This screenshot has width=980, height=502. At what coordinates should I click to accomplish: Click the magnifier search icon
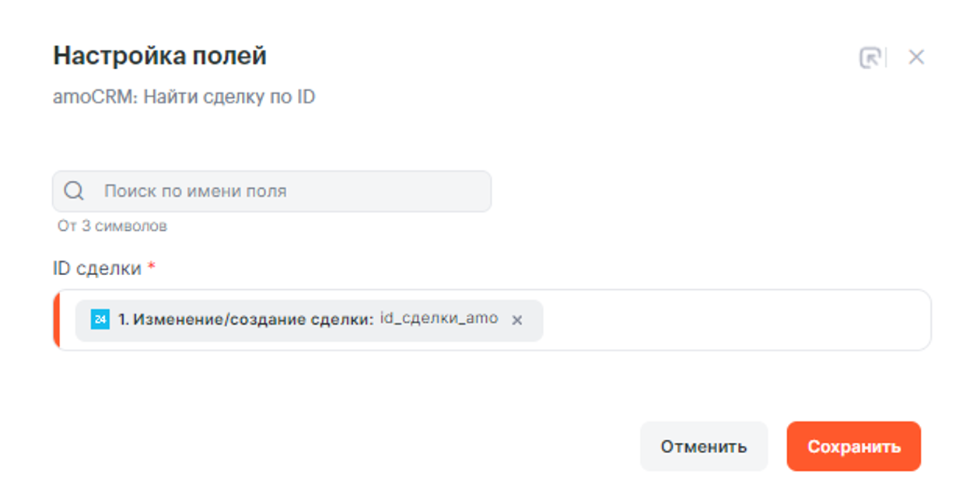pyautogui.click(x=74, y=191)
